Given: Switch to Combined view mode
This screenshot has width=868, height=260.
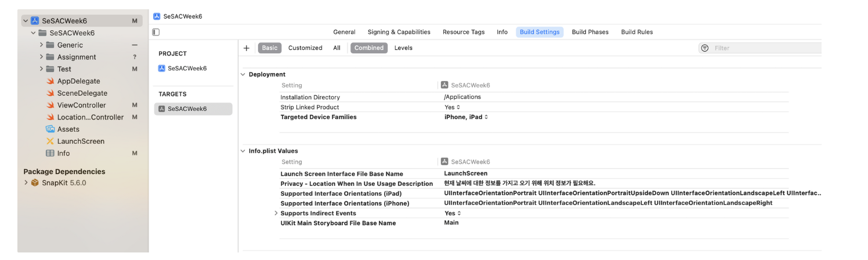Looking at the screenshot, I should click(369, 48).
